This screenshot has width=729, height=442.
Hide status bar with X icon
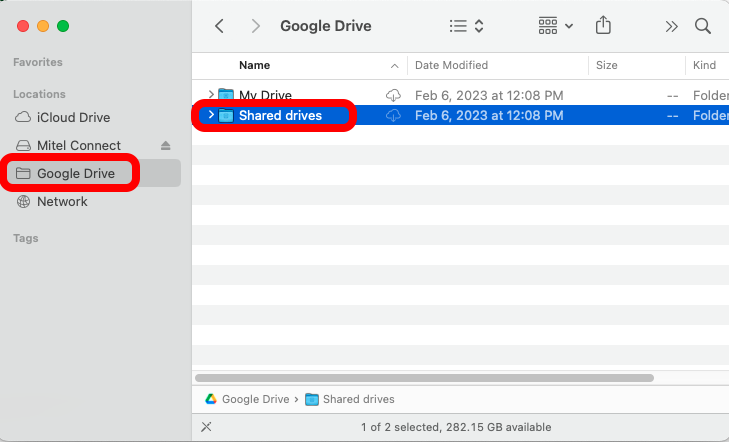(x=206, y=427)
